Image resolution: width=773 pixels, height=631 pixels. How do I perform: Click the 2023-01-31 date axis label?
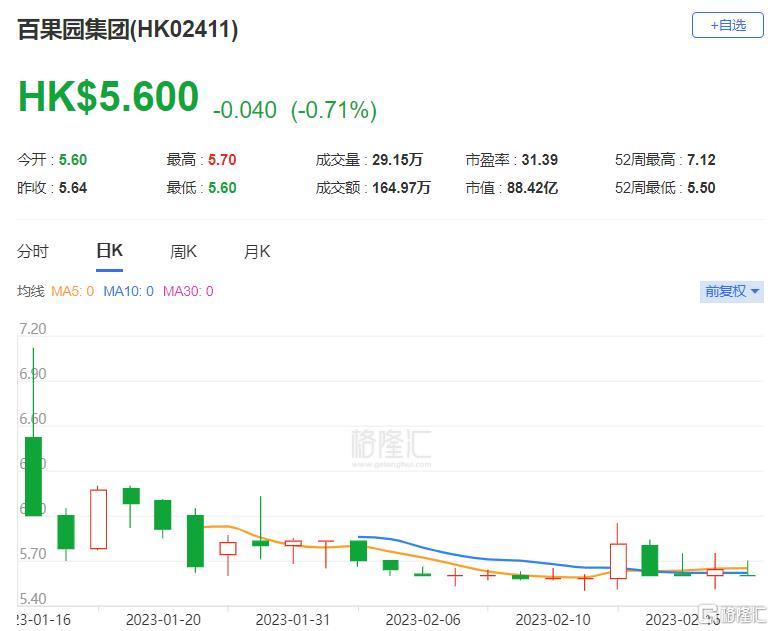(x=293, y=620)
